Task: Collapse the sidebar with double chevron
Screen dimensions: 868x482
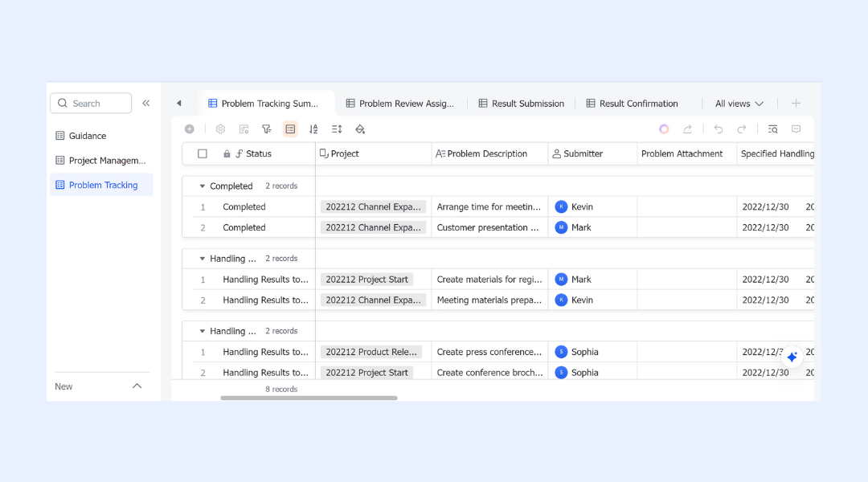Action: click(146, 103)
